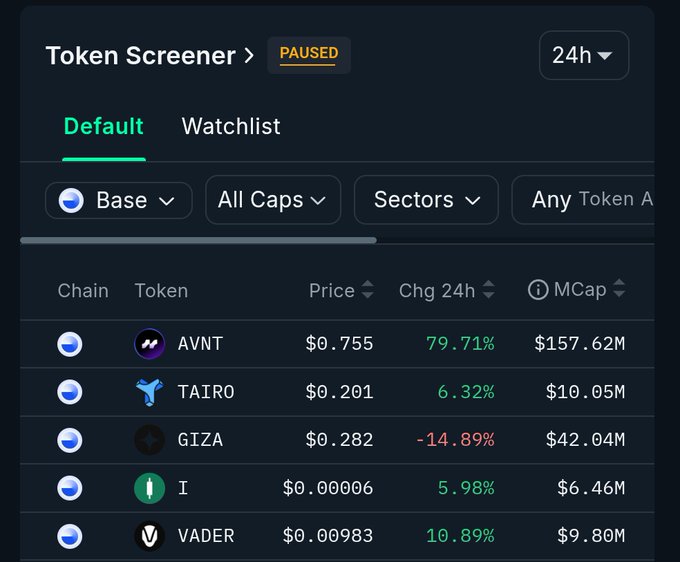This screenshot has width=680, height=562.
Task: Open the 24h timeframe dropdown
Action: coord(583,55)
